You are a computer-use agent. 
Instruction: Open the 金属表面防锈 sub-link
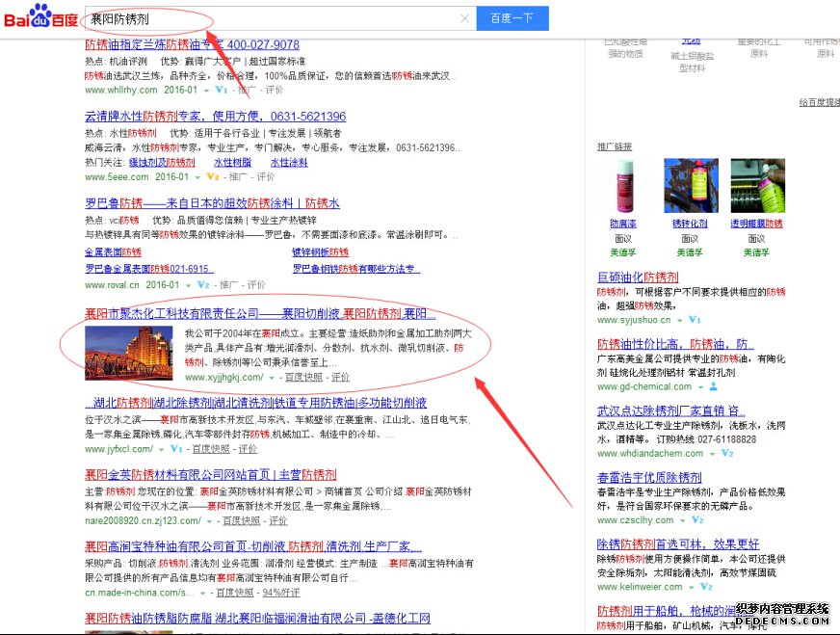coord(113,251)
